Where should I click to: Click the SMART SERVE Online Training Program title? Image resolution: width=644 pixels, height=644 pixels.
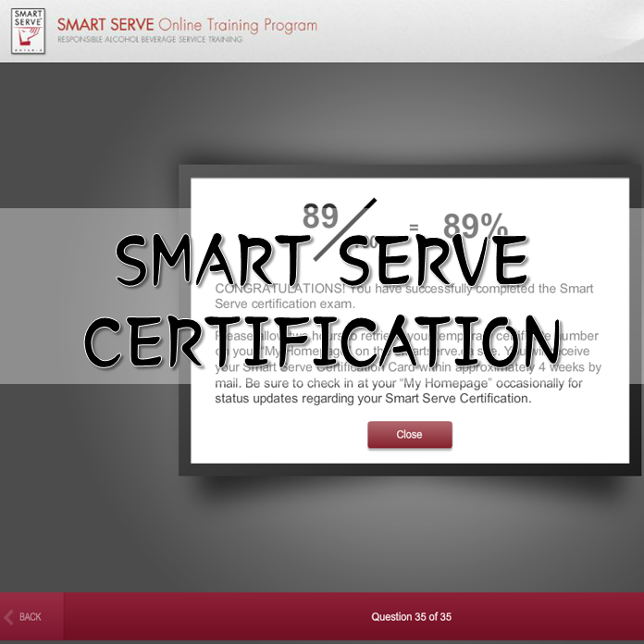pyautogui.click(x=187, y=25)
